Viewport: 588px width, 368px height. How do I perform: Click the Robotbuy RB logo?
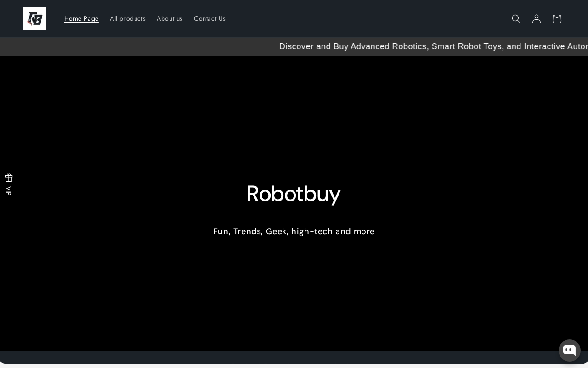click(x=34, y=19)
